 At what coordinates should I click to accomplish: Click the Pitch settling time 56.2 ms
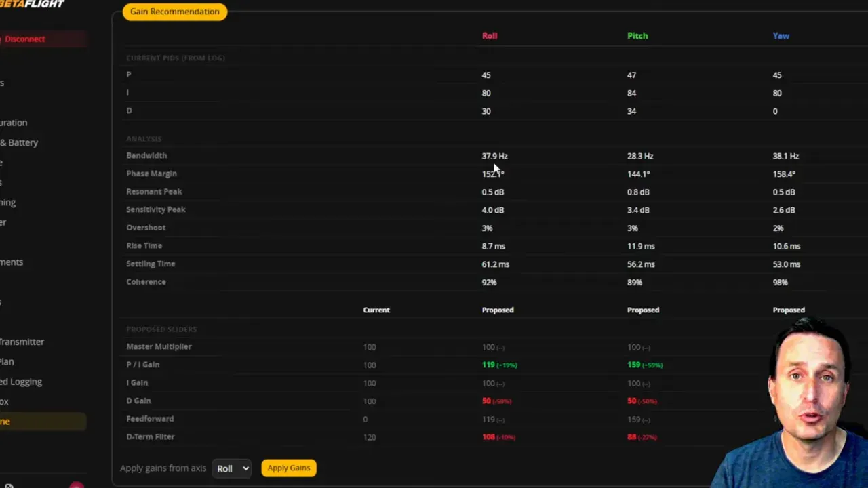641,264
